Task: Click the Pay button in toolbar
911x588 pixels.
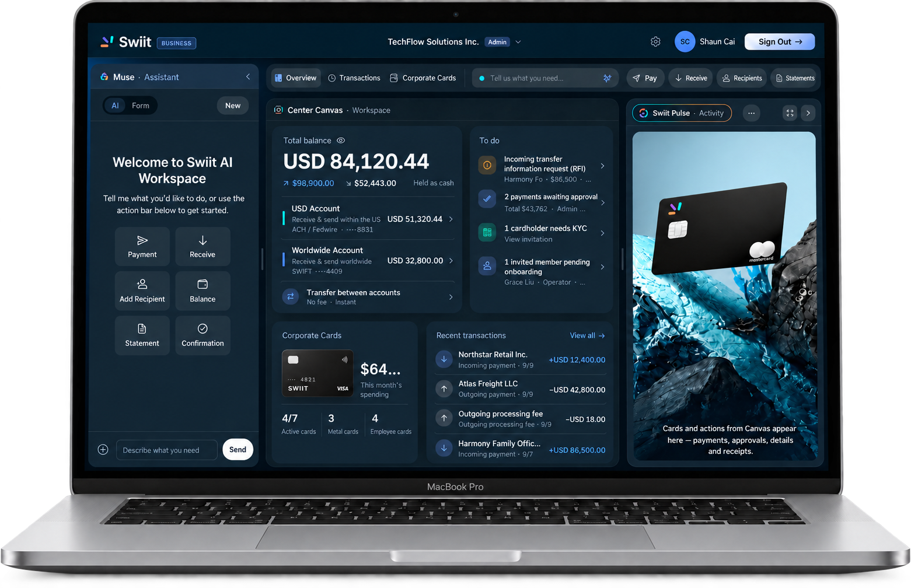Action: [645, 78]
